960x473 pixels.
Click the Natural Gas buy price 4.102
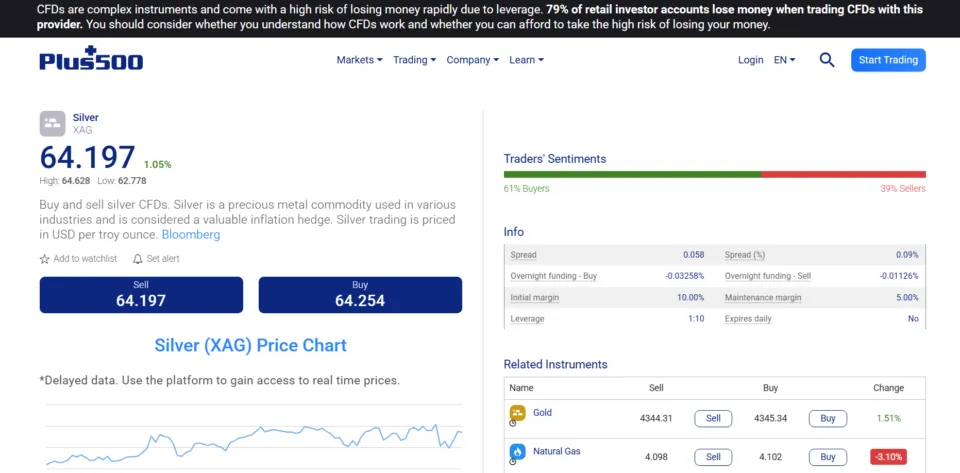coord(770,457)
